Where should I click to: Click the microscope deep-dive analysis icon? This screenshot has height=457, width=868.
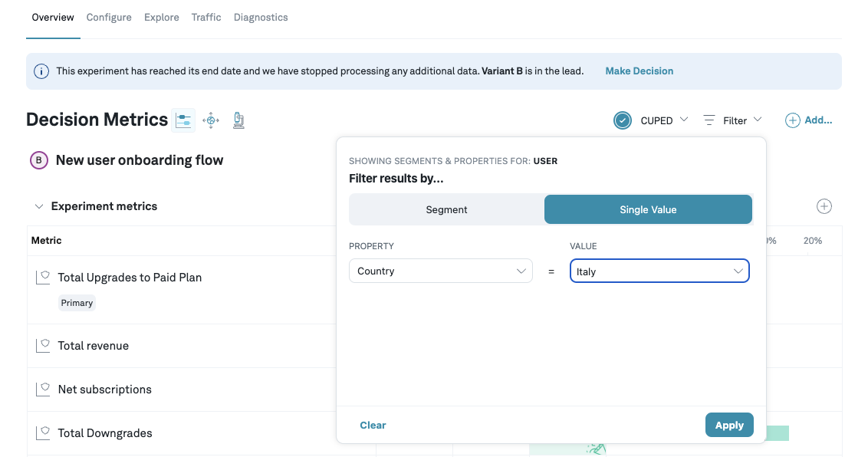pos(238,120)
